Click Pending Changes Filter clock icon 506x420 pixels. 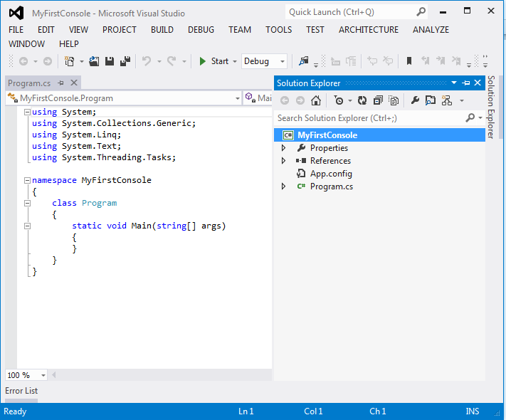click(x=339, y=100)
